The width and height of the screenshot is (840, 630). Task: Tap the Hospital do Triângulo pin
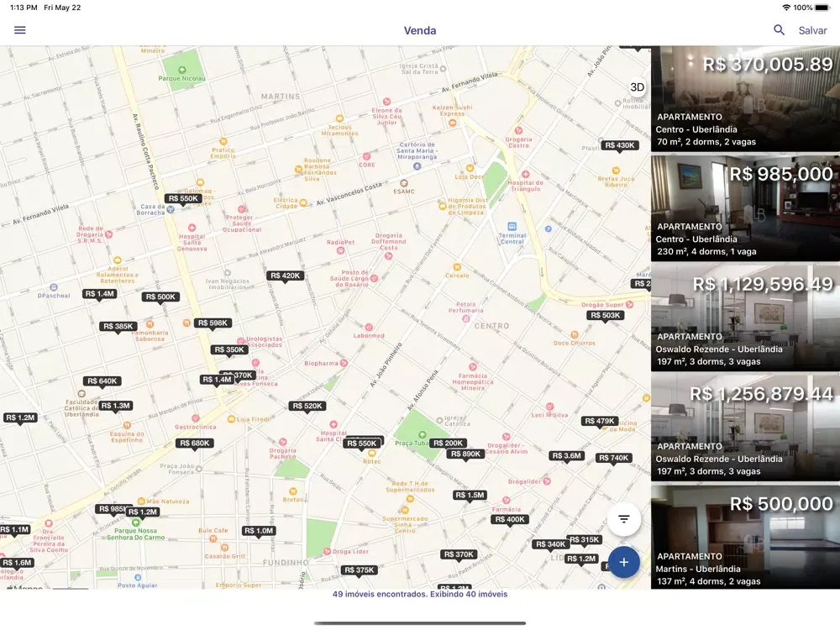click(x=526, y=174)
